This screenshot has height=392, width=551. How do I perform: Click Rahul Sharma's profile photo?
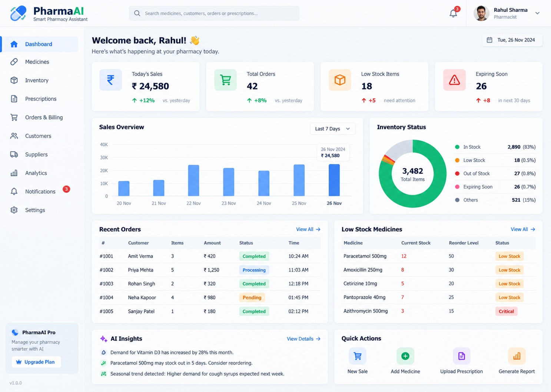(x=481, y=13)
